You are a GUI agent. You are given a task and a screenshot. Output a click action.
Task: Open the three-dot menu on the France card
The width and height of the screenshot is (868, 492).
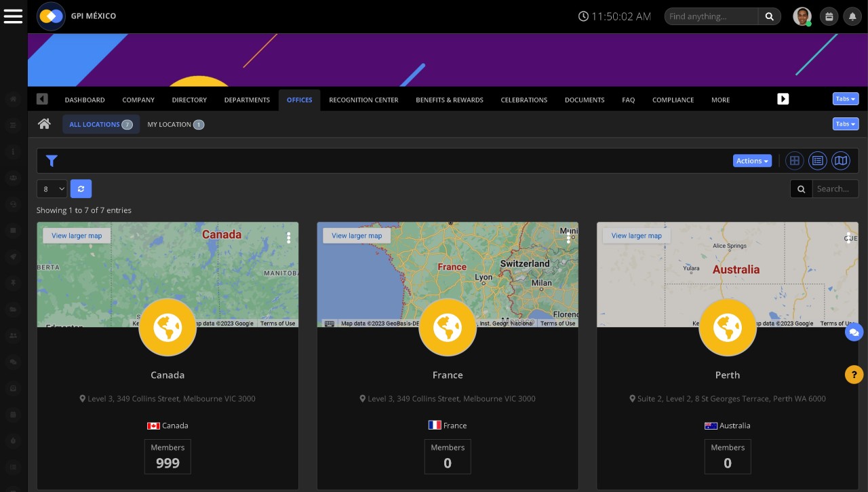[568, 239]
